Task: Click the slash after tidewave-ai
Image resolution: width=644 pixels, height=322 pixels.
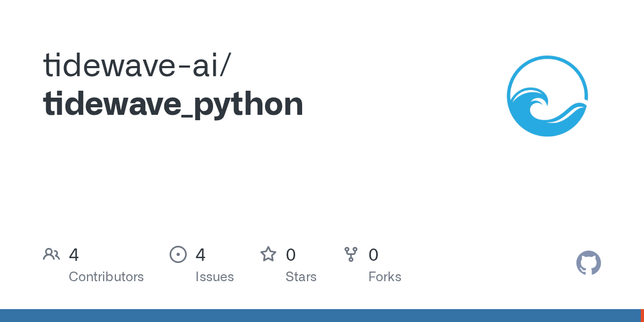Action: [225, 65]
